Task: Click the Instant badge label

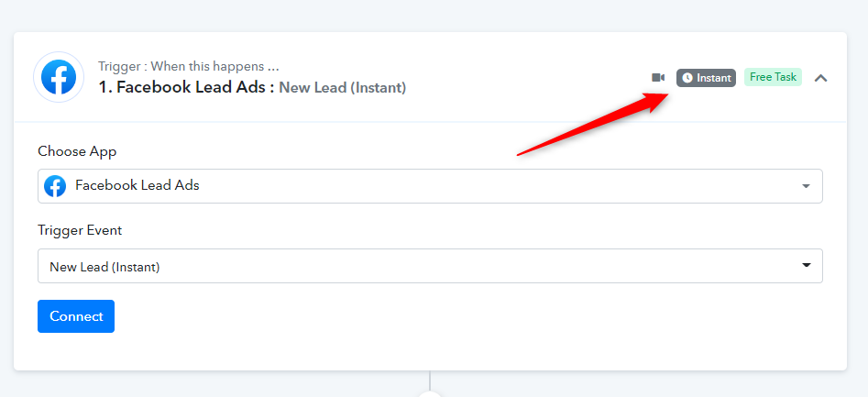Action: point(706,78)
